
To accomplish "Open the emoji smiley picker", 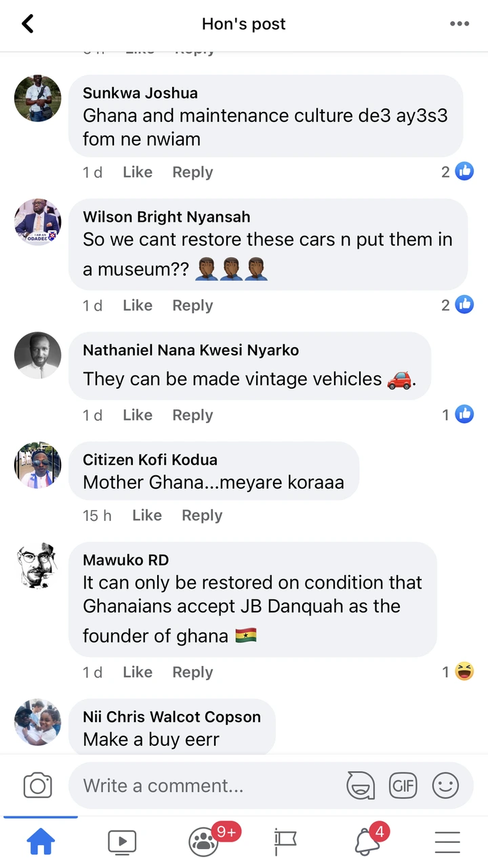I will pyautogui.click(x=445, y=786).
